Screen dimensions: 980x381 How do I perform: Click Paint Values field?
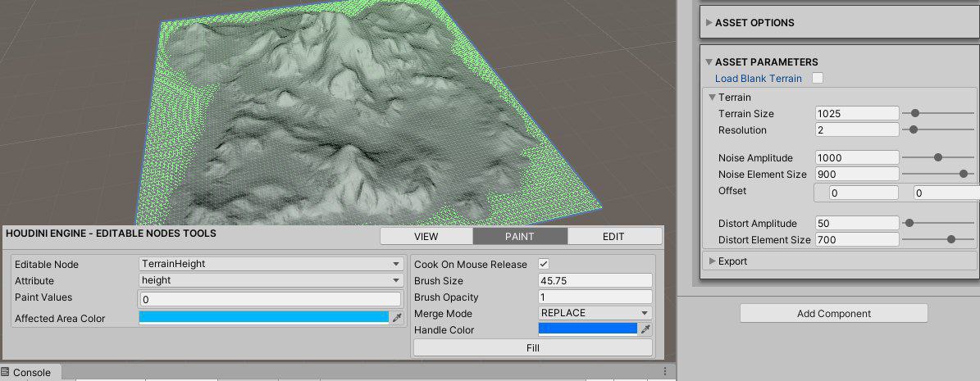pos(269,299)
